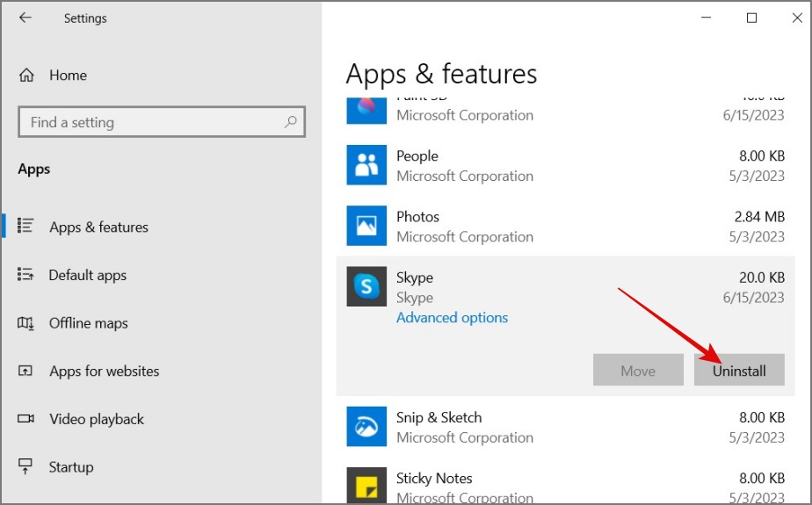The width and height of the screenshot is (812, 505).
Task: Click the Snip & Sketch app icon
Action: pyautogui.click(x=366, y=426)
